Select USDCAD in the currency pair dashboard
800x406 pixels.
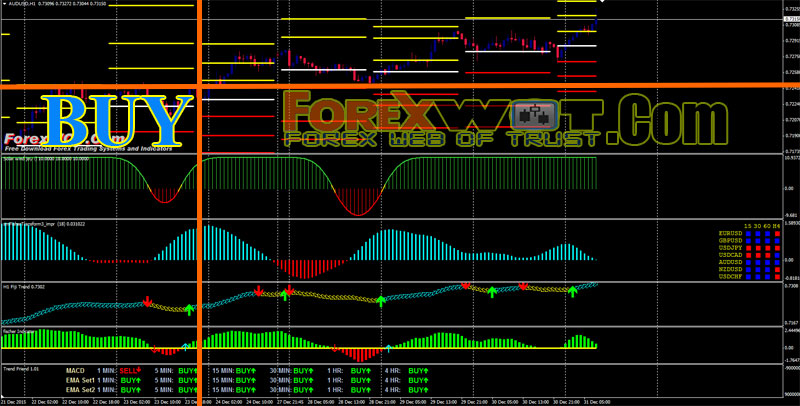coord(731,255)
